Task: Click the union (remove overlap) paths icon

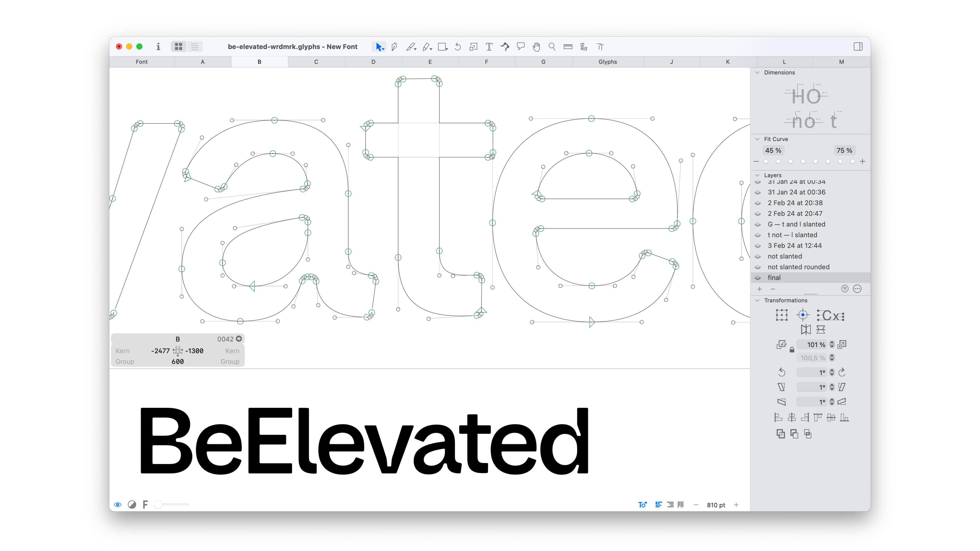Action: click(x=781, y=434)
